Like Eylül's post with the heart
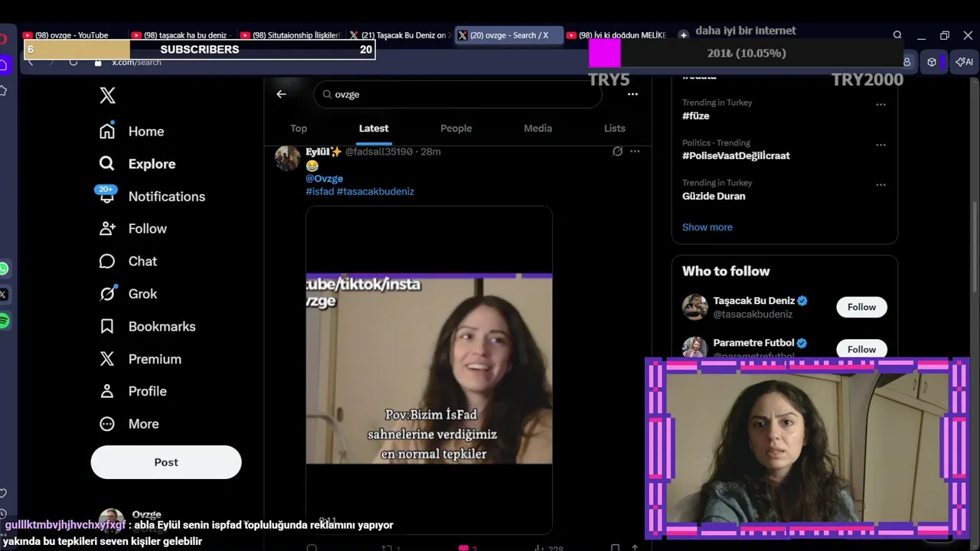Image resolution: width=980 pixels, height=551 pixels. pos(463,547)
